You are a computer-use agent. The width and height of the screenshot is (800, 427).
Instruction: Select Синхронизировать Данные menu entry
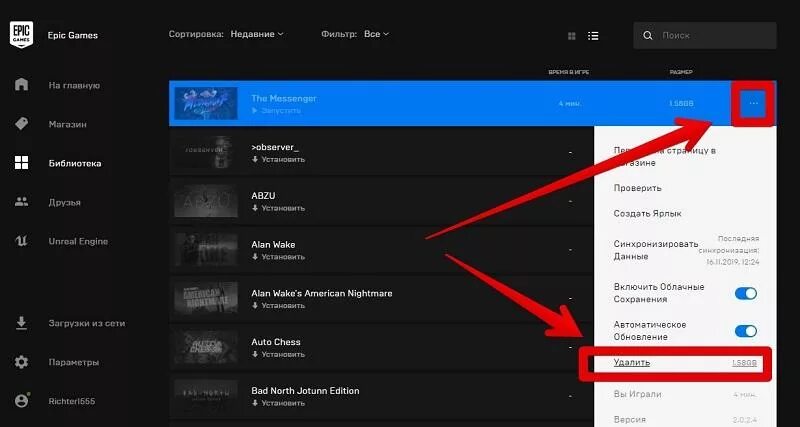pos(656,250)
